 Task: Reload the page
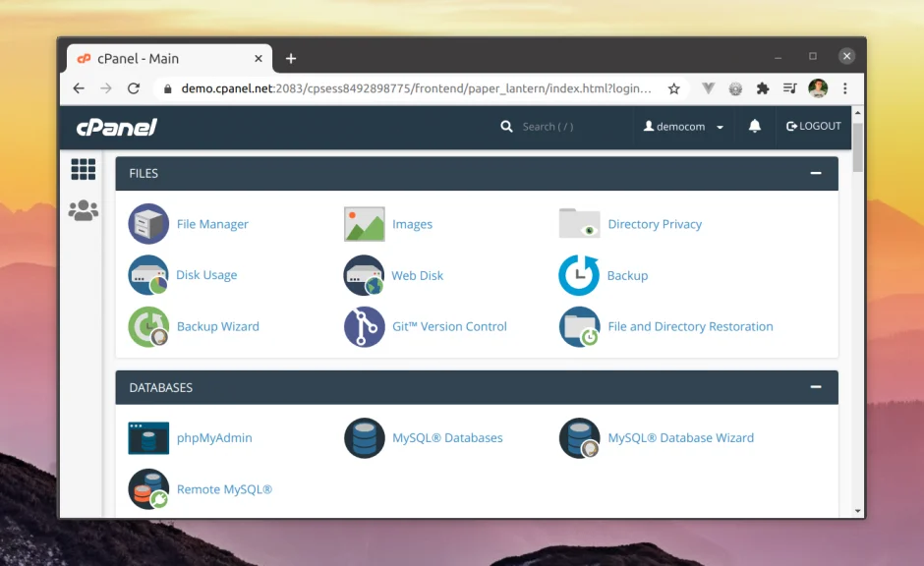click(x=134, y=88)
